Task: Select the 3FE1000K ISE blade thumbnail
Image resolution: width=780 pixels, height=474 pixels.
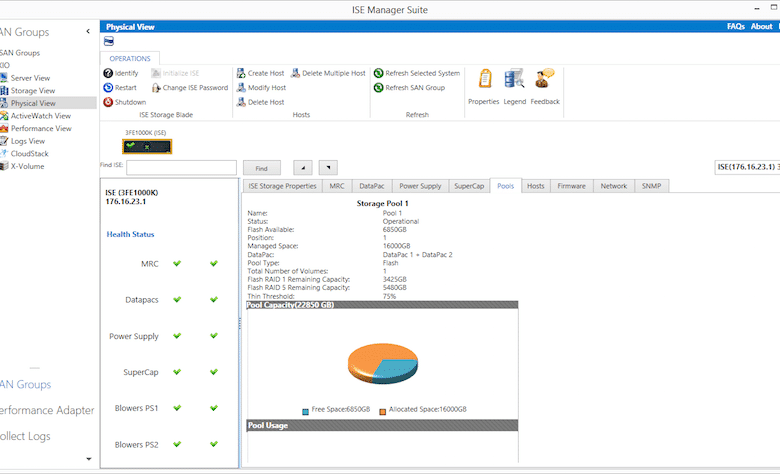Action: (x=147, y=146)
